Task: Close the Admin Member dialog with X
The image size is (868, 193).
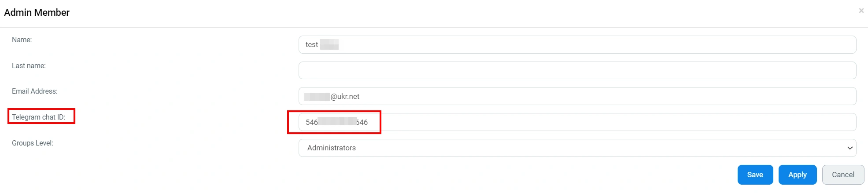Action: coord(861,11)
